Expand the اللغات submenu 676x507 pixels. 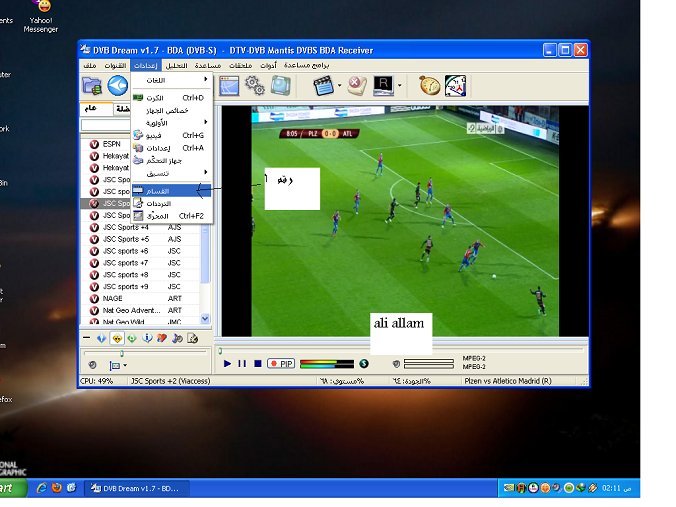[x=172, y=80]
